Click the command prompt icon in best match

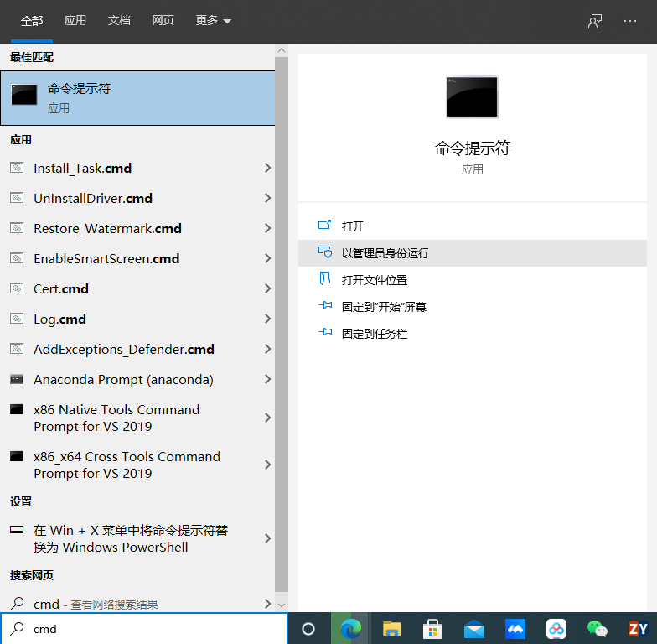[23, 94]
